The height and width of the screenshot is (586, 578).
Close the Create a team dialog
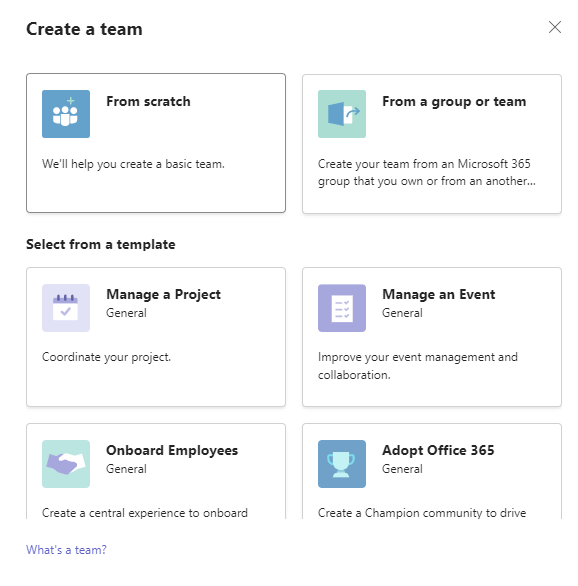point(555,27)
